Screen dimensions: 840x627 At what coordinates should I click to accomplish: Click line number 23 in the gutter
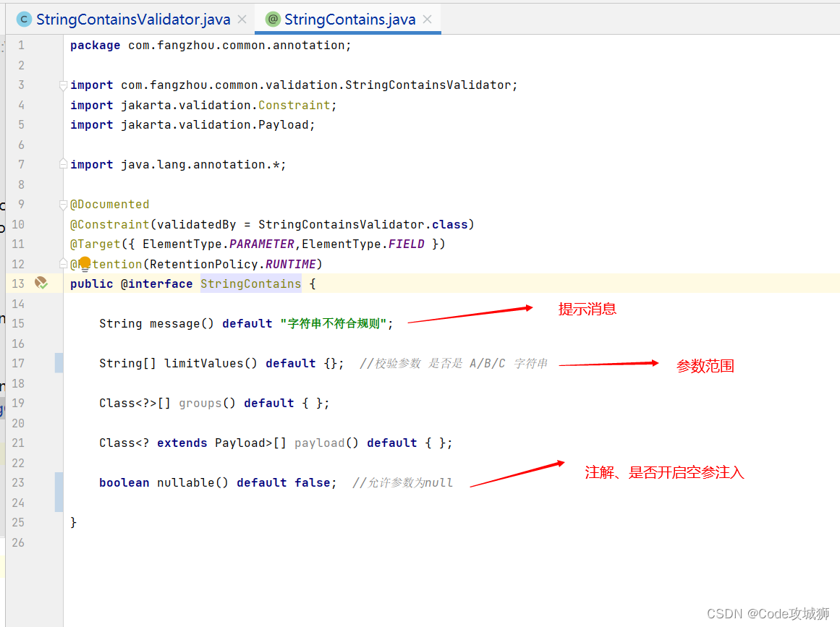(x=18, y=483)
